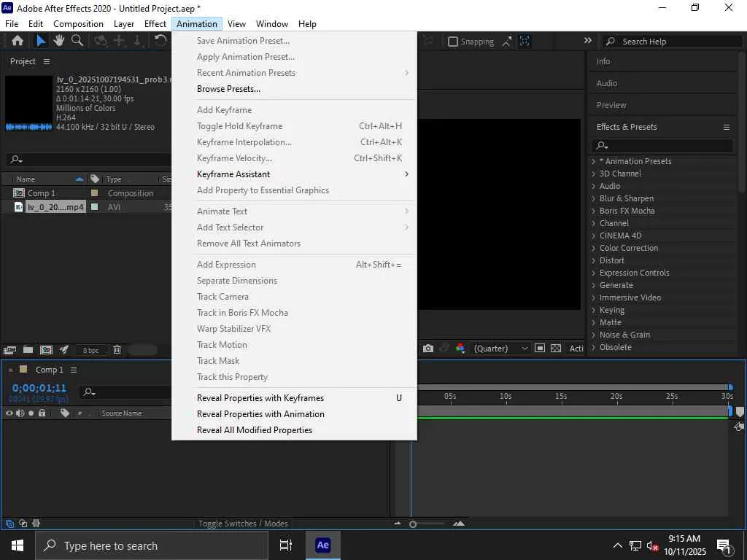Image resolution: width=747 pixels, height=560 pixels.
Task: Toggle Region of Interest icon
Action: click(x=539, y=349)
